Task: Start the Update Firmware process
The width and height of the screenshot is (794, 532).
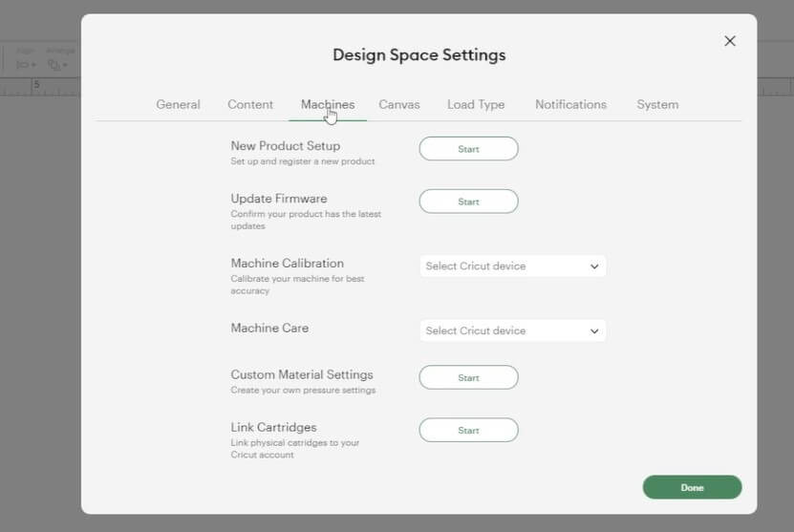Action: [468, 202]
